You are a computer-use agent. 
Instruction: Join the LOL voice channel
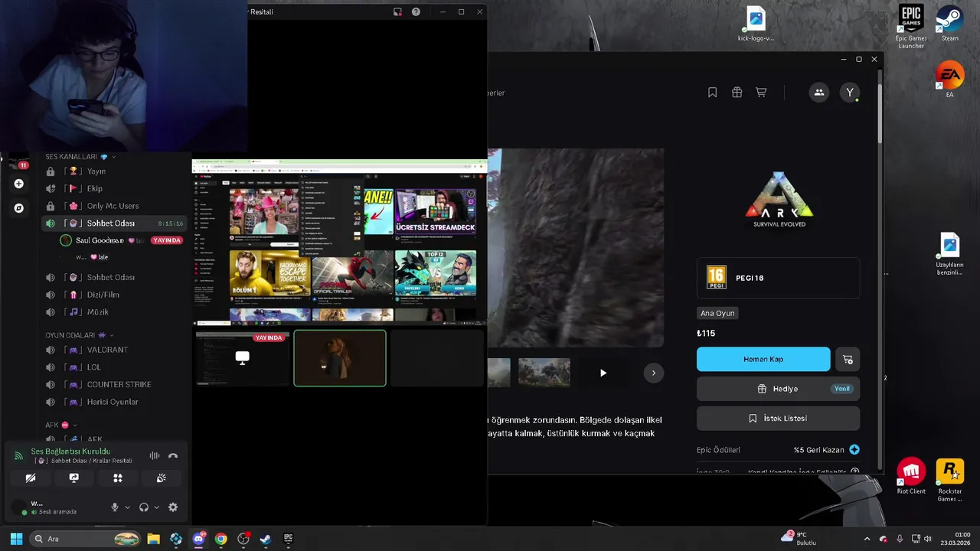pyautogui.click(x=113, y=367)
